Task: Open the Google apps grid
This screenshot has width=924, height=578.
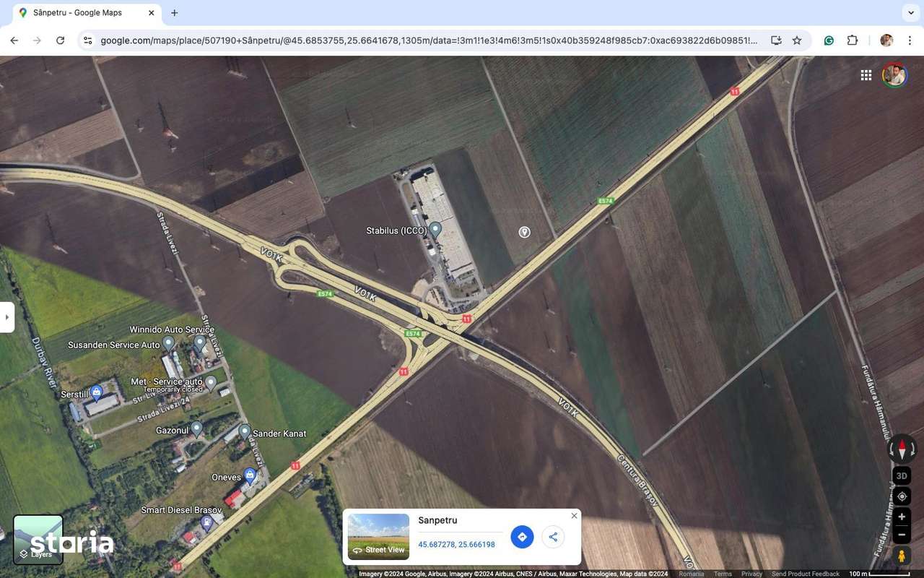Action: point(866,74)
